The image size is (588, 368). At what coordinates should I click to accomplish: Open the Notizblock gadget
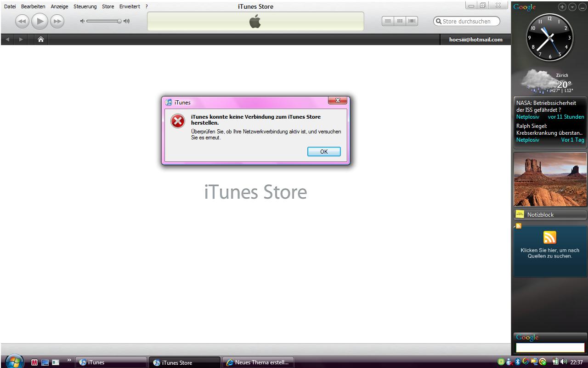(550, 214)
